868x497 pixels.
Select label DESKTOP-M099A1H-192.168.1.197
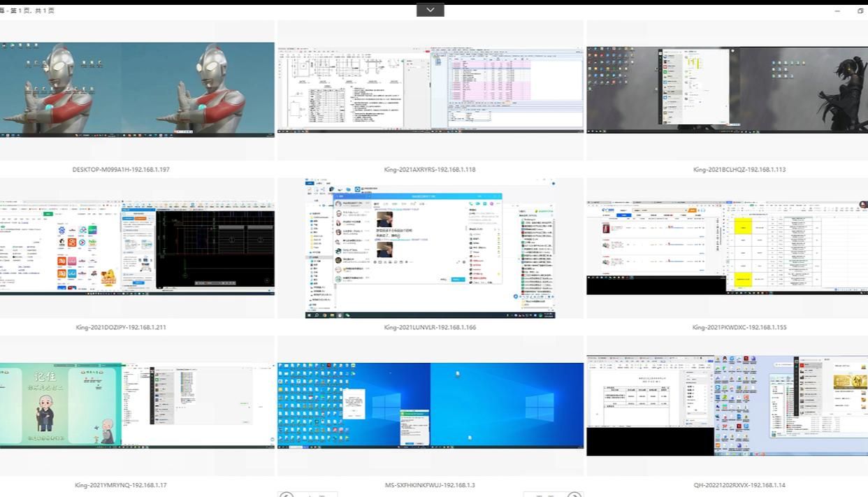(121, 169)
